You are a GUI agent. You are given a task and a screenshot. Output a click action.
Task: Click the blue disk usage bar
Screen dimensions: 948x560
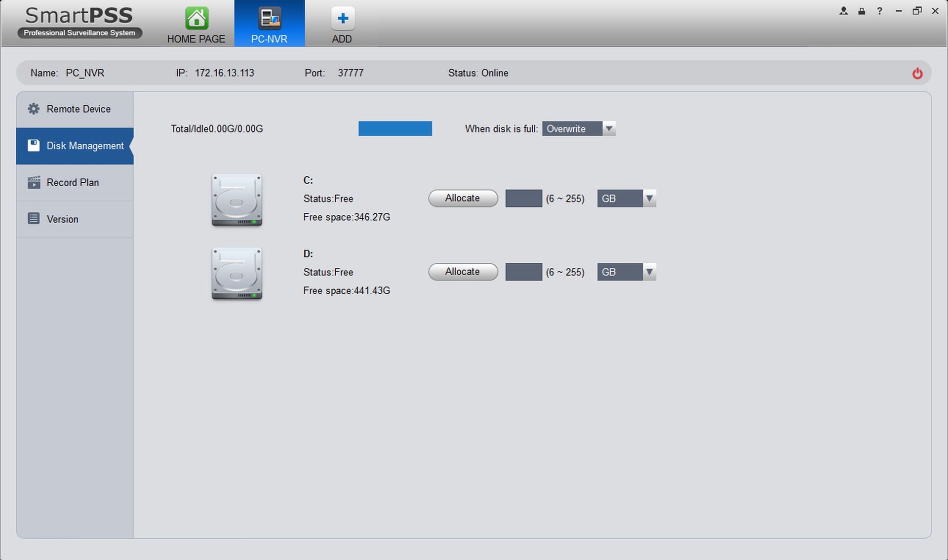click(395, 129)
